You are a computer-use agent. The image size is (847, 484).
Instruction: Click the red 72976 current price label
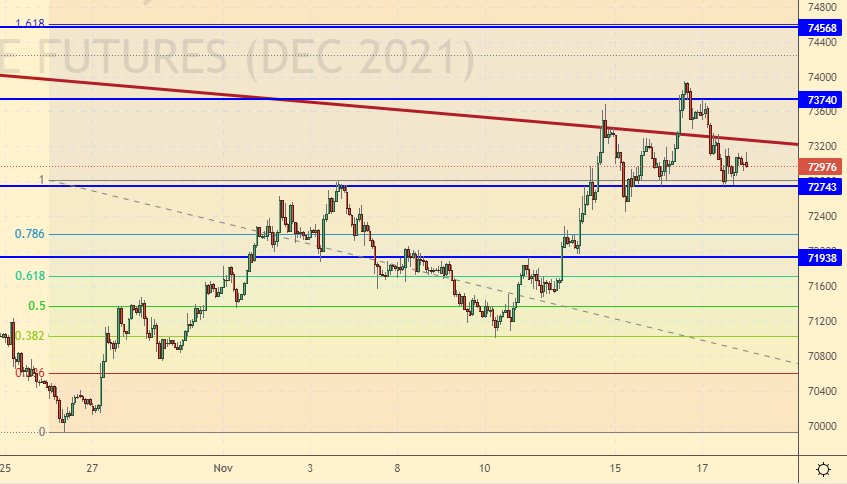pyautogui.click(x=822, y=167)
